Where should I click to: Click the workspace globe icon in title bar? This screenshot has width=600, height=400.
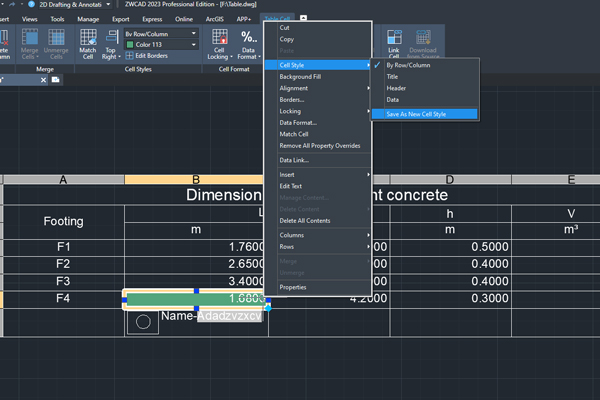pyautogui.click(x=31, y=4)
